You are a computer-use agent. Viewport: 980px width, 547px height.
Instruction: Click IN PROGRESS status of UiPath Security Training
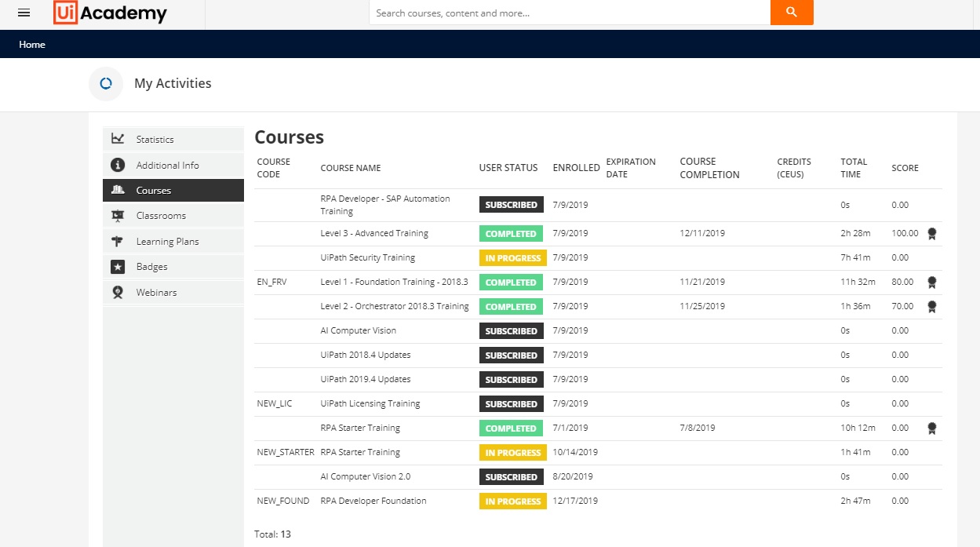[x=513, y=257]
